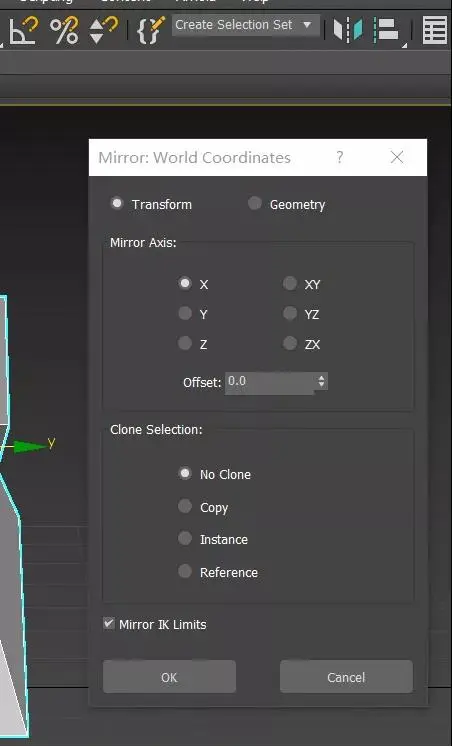Image resolution: width=453 pixels, height=747 pixels.
Task: Choose Y mirror axis
Action: [185, 313]
